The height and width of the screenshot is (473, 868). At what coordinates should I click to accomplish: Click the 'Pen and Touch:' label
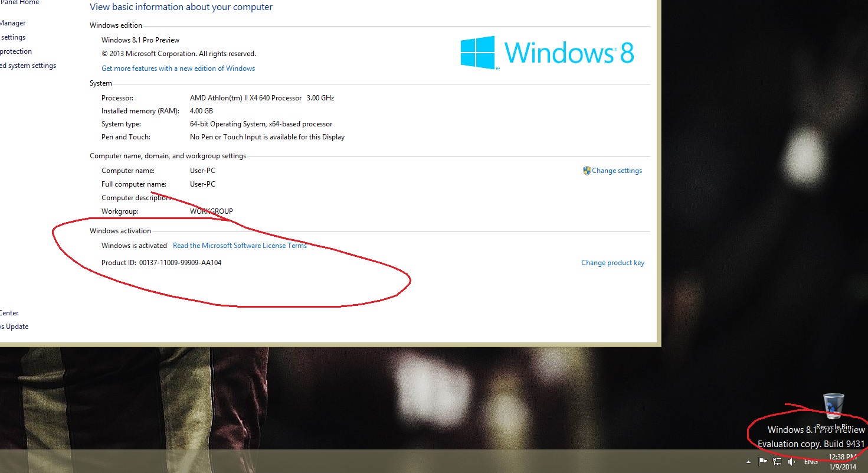pyautogui.click(x=126, y=137)
